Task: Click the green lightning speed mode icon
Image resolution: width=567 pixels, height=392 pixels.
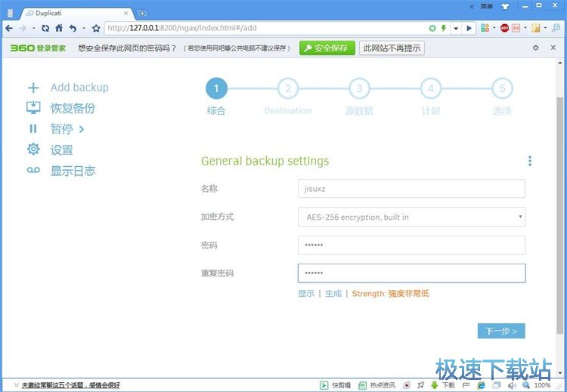Action: point(443,28)
